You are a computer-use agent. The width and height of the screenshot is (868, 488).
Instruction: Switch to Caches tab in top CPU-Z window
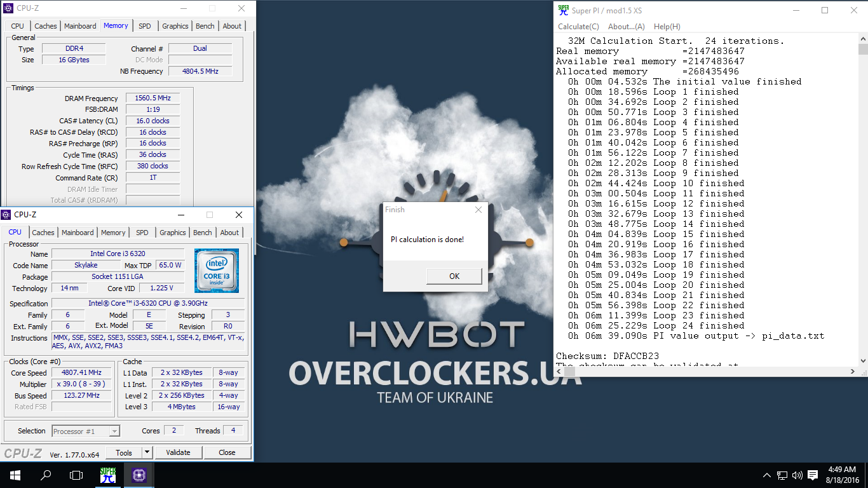pos(46,26)
